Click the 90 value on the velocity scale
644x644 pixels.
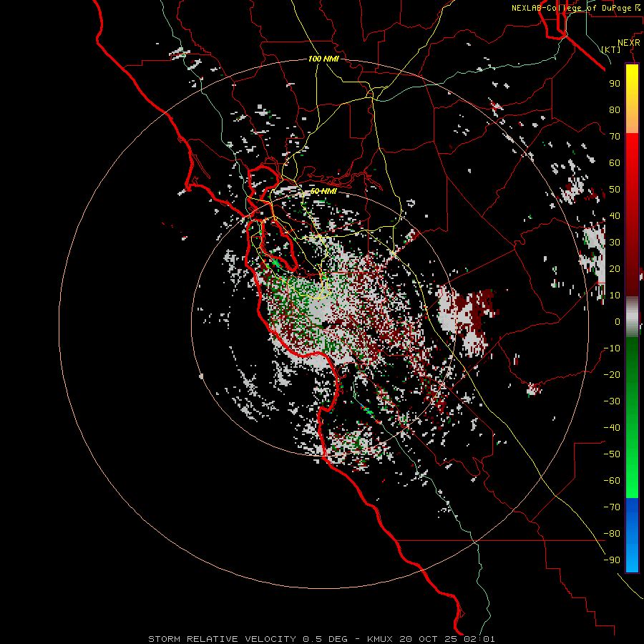[x=615, y=84]
